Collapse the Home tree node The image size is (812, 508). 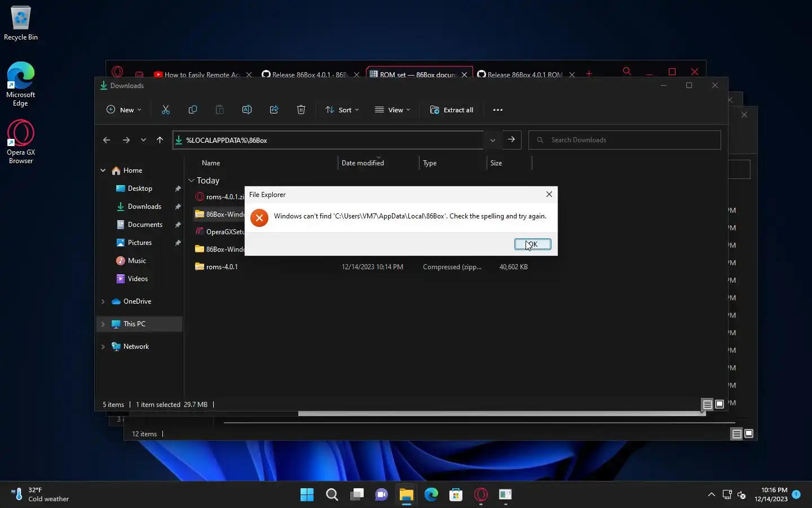coord(103,170)
